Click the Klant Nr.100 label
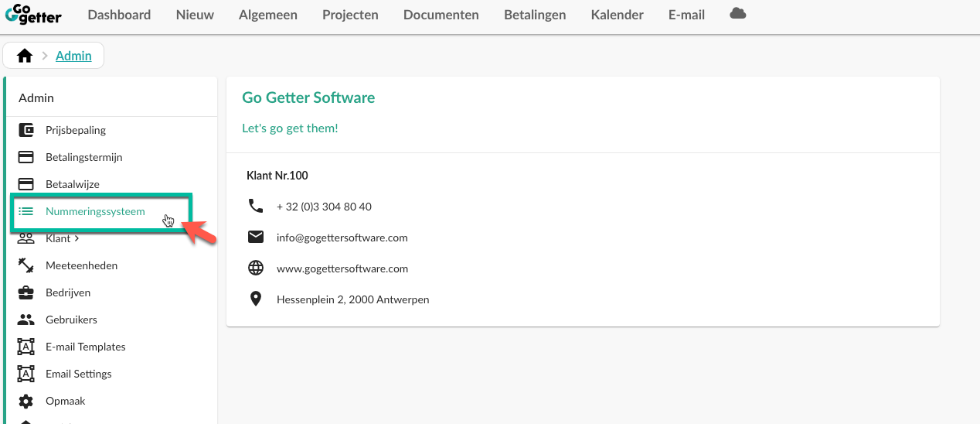 click(x=277, y=176)
